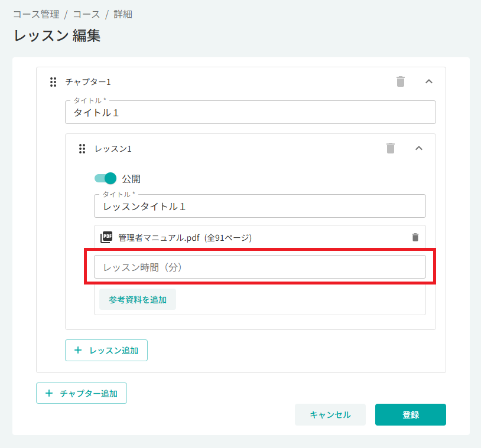Click the チャプター追加 button
Image resolution: width=481 pixels, height=448 pixels.
[82, 393]
